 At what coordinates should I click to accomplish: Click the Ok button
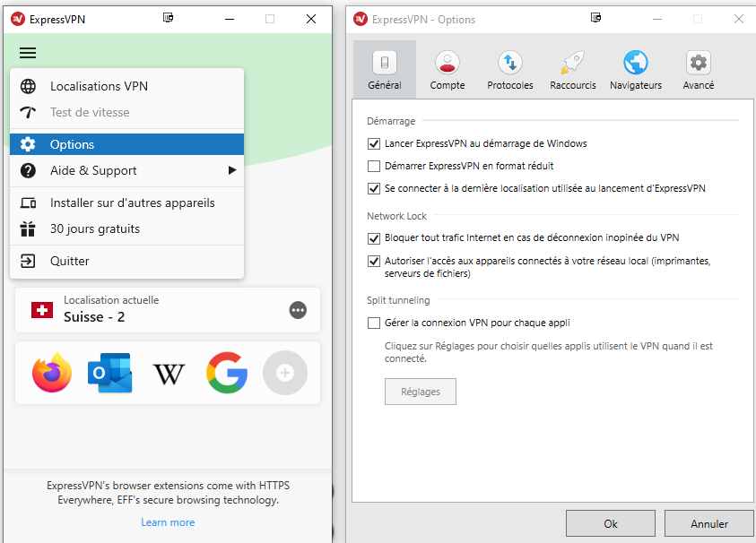(611, 523)
